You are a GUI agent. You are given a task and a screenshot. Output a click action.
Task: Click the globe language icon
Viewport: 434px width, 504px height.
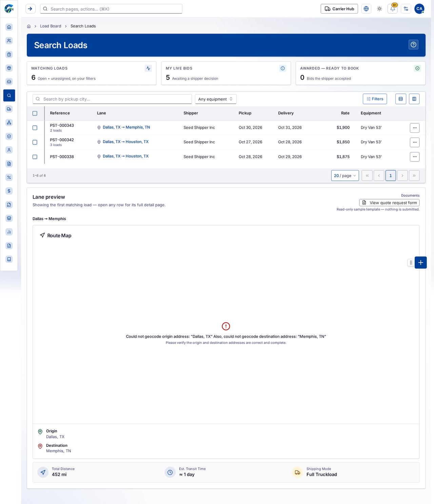[366, 9]
